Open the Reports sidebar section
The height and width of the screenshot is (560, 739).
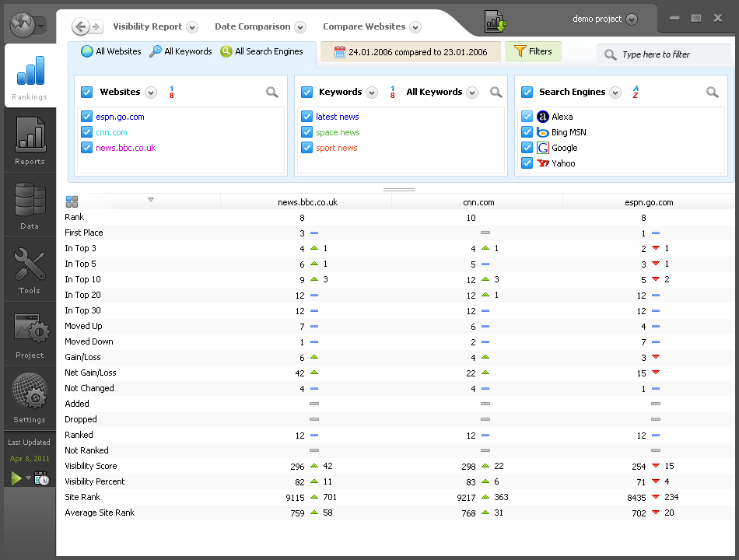[x=30, y=141]
